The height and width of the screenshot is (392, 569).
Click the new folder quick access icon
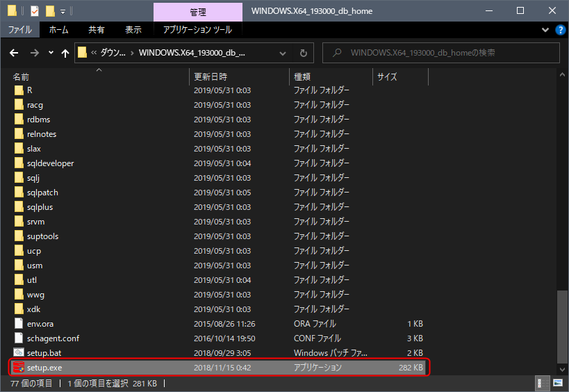pos(50,11)
